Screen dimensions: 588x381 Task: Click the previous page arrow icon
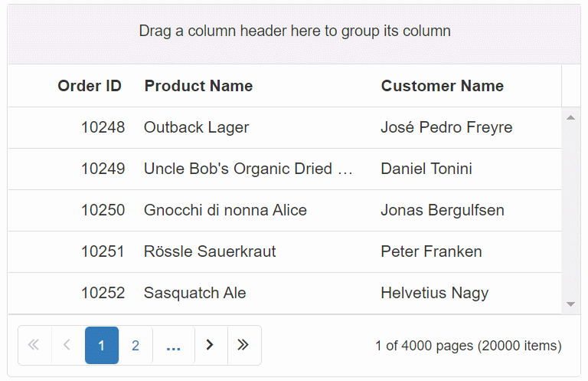(x=67, y=345)
